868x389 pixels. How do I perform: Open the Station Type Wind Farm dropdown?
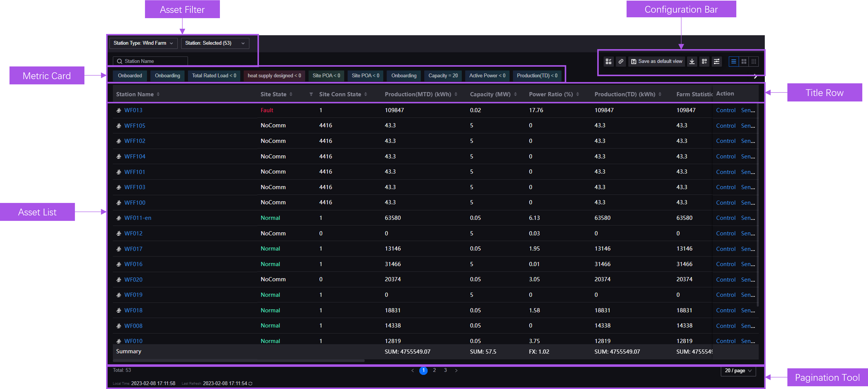tap(143, 43)
